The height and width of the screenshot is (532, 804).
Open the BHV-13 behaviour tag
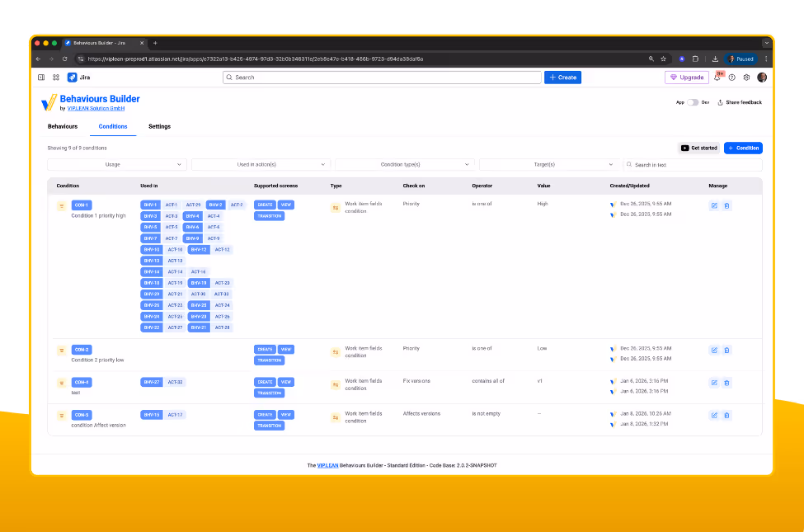click(x=152, y=261)
